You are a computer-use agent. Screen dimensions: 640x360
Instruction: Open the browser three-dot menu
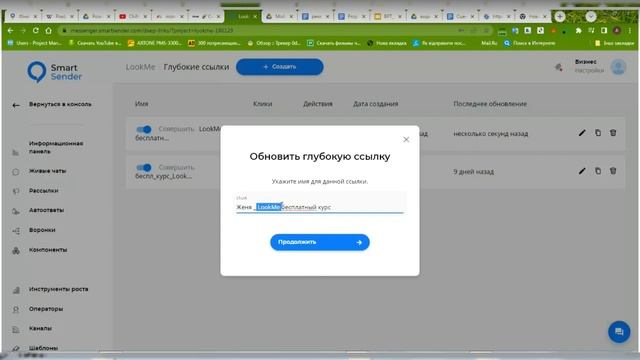point(630,31)
